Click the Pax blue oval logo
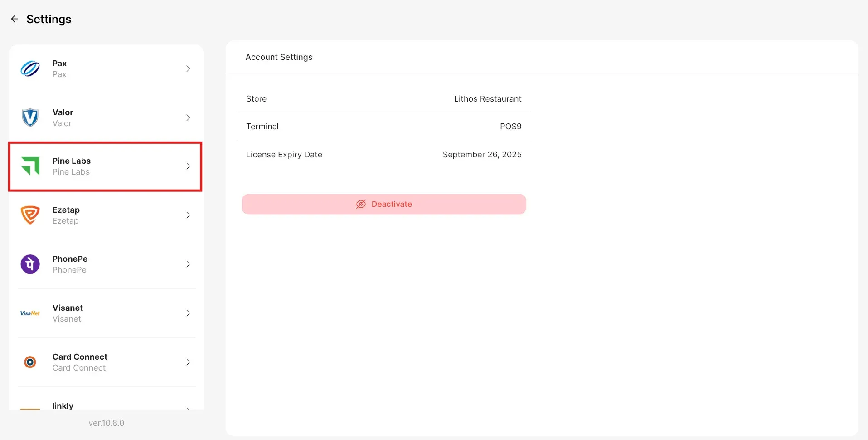Viewport: 868px width, 440px height. click(30, 69)
